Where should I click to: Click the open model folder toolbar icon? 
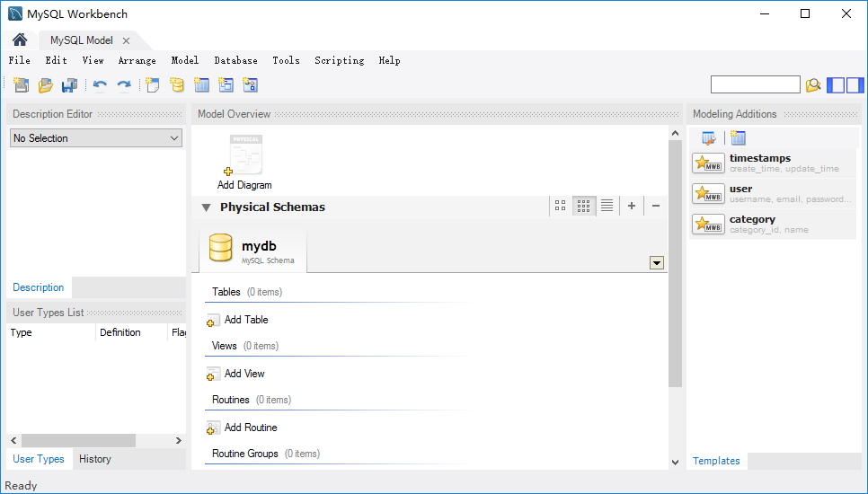[45, 85]
